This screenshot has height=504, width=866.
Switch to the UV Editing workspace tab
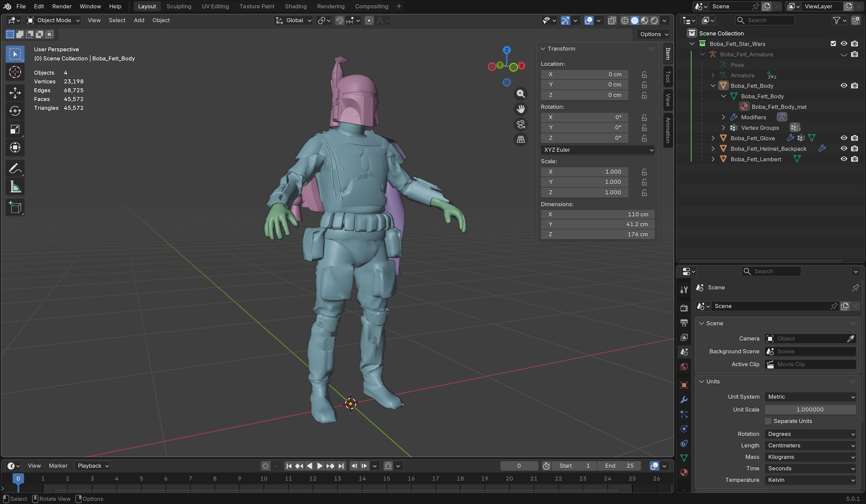click(x=215, y=6)
